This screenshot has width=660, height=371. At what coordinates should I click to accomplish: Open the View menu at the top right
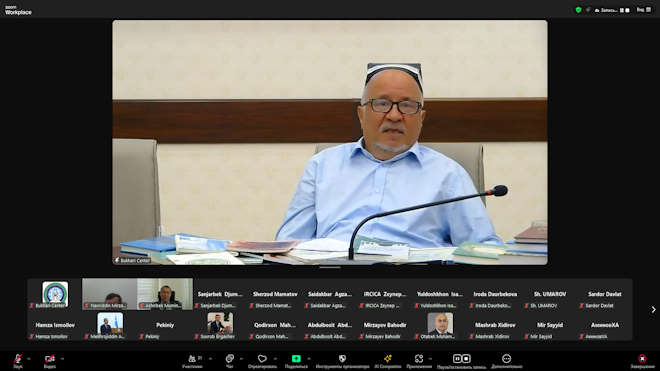click(644, 10)
